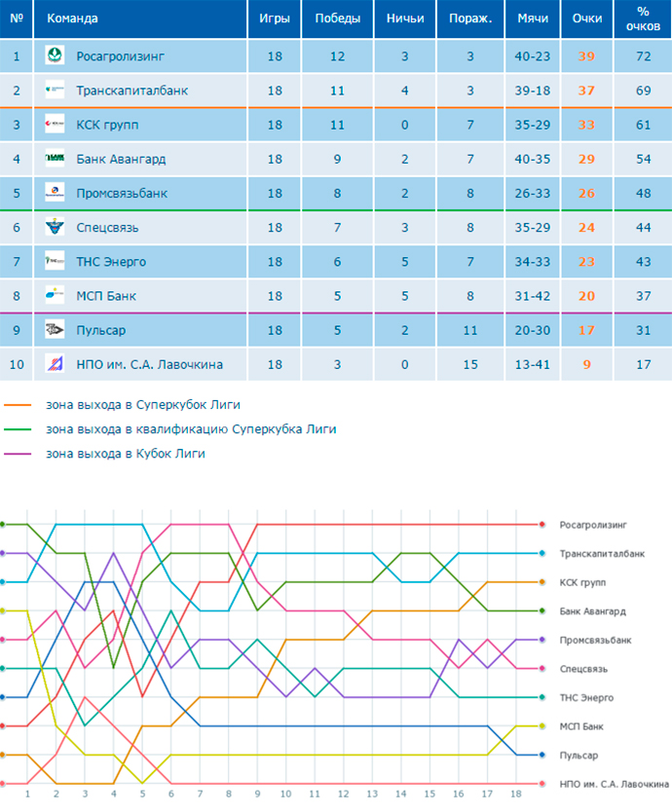Select points value 24 for Спецсвязь
Viewport: 672px width, 812px height.
586,227
